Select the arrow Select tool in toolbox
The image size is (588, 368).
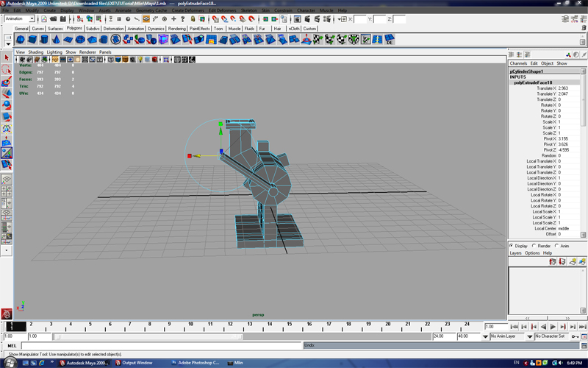(x=6, y=57)
